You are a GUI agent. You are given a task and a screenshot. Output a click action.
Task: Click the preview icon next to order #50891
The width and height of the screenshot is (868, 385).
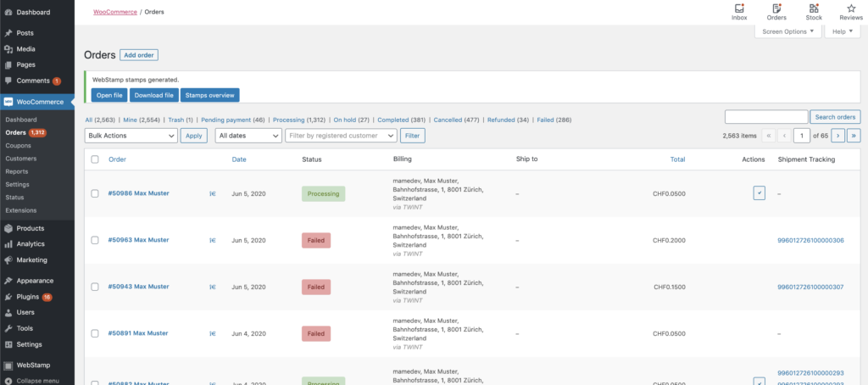coord(213,333)
